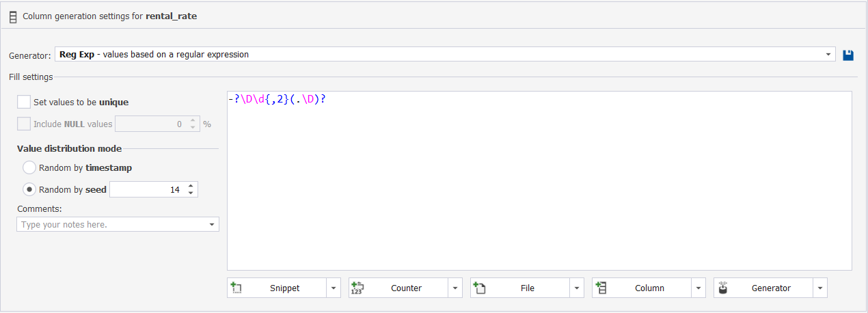This screenshot has height=313, width=868.
Task: Click the Snippet button icon
Action: coord(236,288)
